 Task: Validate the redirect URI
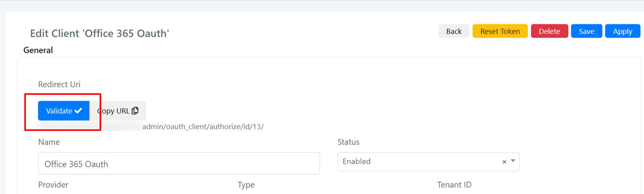pos(64,111)
